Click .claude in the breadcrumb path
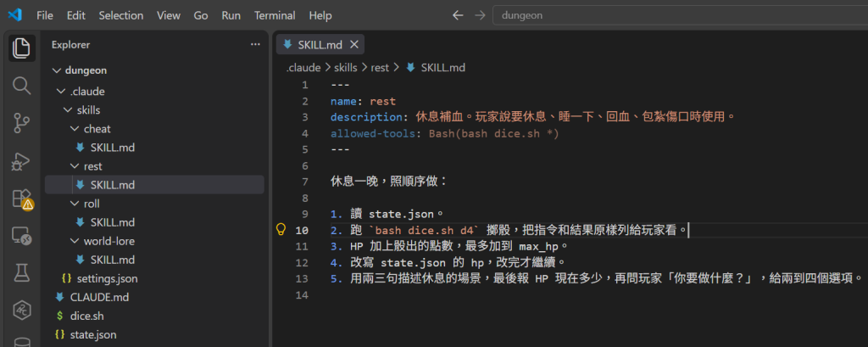The height and width of the screenshot is (347, 868). tap(303, 68)
